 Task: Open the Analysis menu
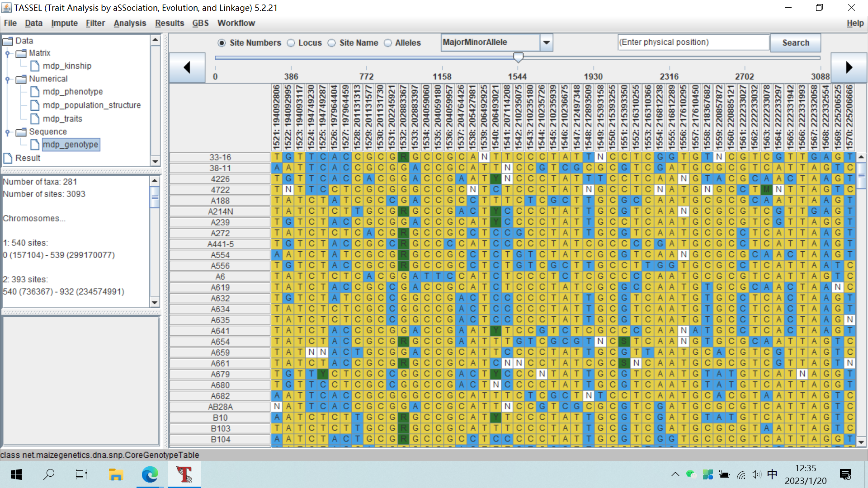tap(130, 23)
